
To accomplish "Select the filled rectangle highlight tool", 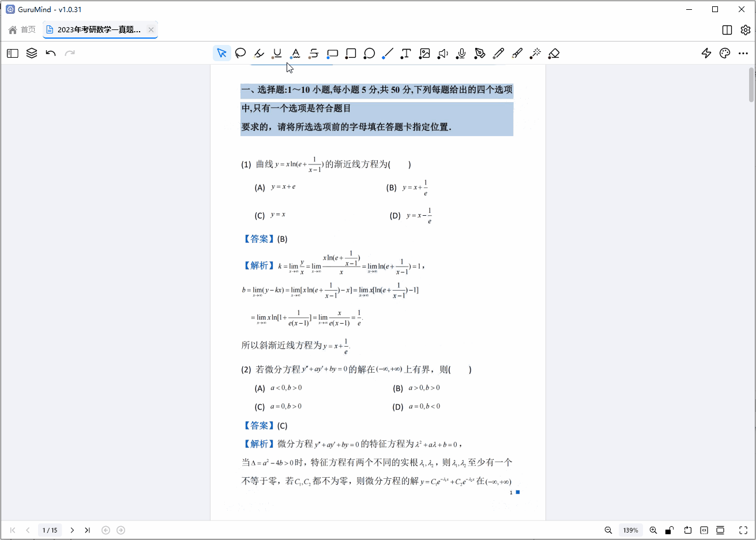I will (332, 53).
